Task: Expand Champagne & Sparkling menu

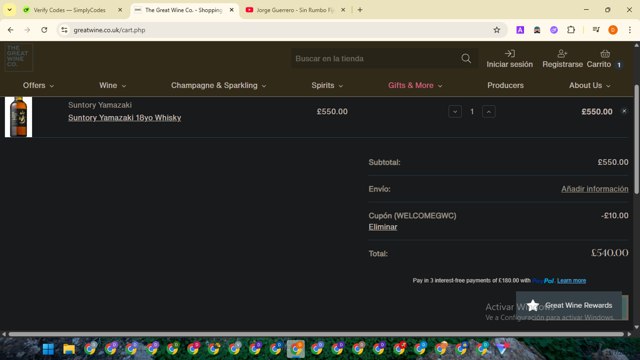Action: tap(218, 85)
